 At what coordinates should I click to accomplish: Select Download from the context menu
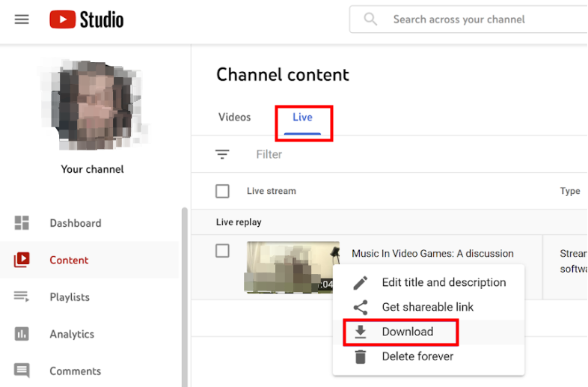[407, 332]
